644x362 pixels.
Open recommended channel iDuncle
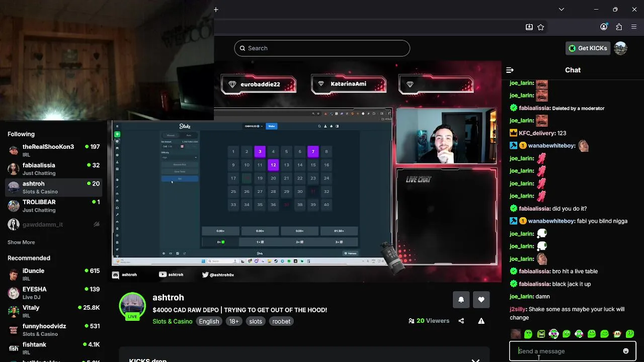pyautogui.click(x=54, y=275)
